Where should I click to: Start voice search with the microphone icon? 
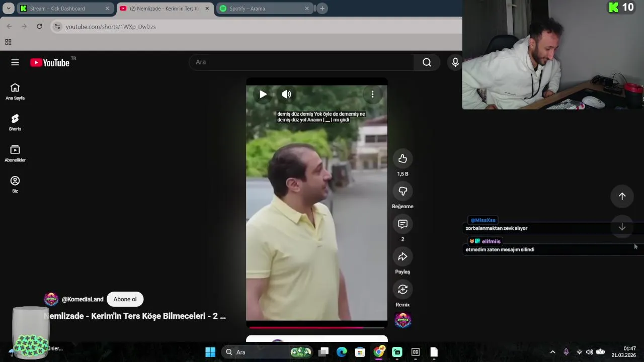point(455,62)
